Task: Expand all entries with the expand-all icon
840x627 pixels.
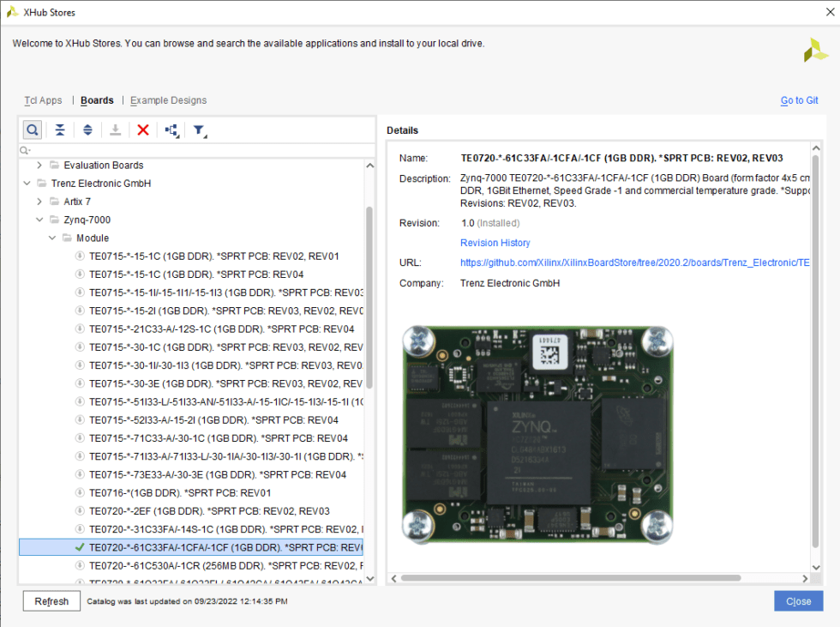Action: [88, 129]
